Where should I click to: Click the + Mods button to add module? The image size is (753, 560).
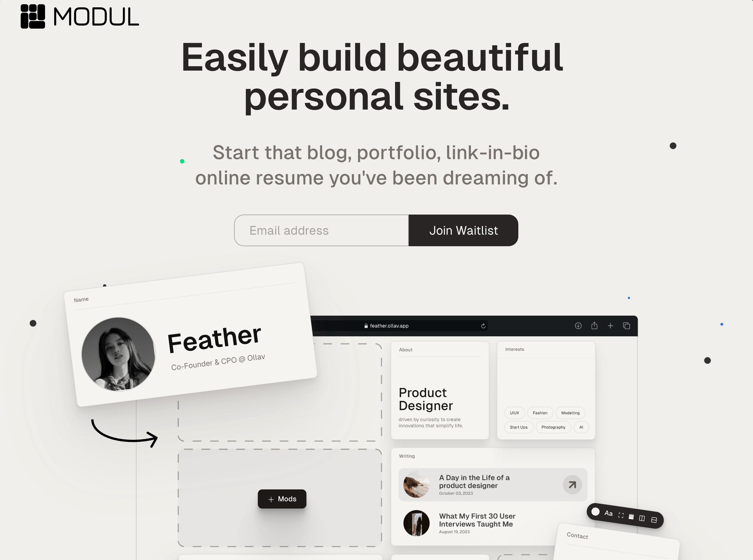coord(282,499)
